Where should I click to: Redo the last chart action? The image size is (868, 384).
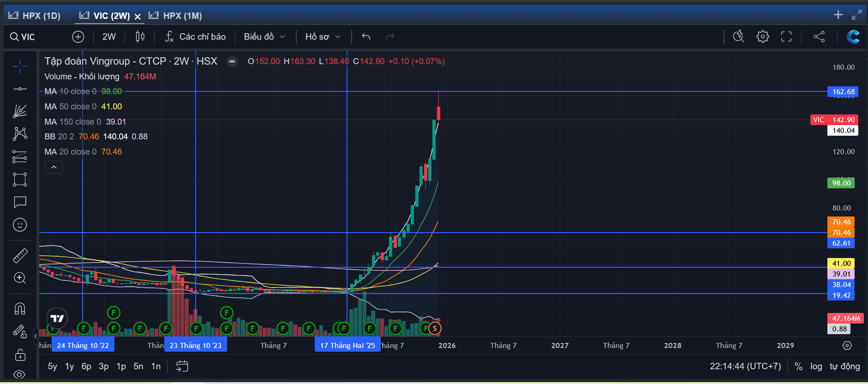pyautogui.click(x=390, y=37)
